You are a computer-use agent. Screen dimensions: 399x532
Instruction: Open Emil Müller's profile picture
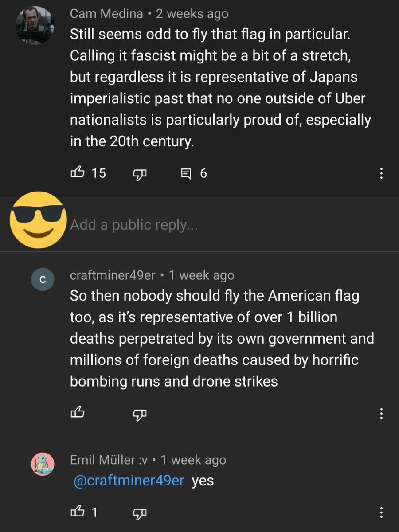tap(43, 464)
